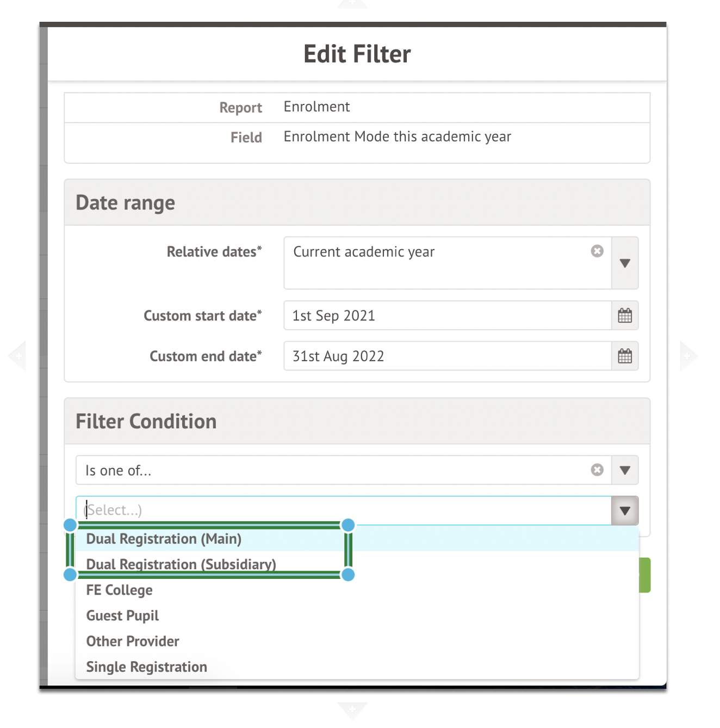Screen dimensions: 720x728
Task: Open calendar for Custom end date
Action: tap(625, 356)
